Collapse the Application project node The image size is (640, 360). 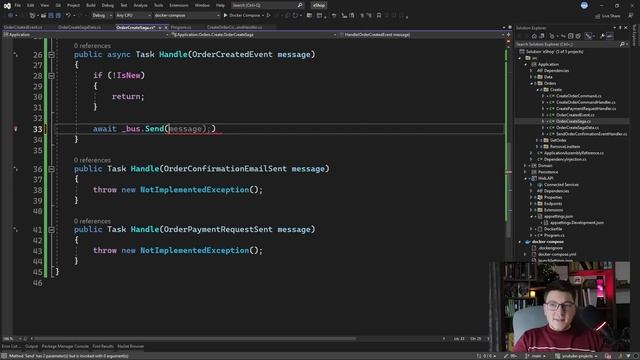pyautogui.click(x=526, y=64)
